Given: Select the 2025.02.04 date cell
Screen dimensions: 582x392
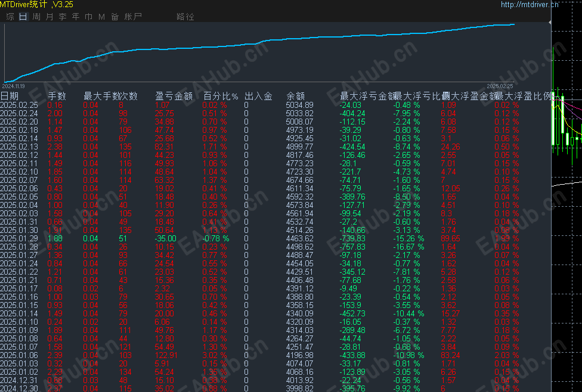Looking at the screenshot, I should coord(19,206).
